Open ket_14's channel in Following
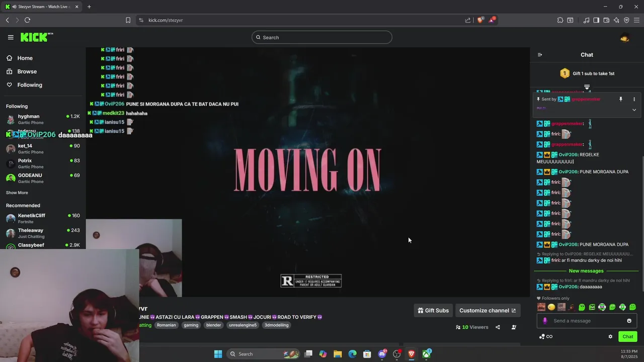644x362 pixels. (43, 149)
